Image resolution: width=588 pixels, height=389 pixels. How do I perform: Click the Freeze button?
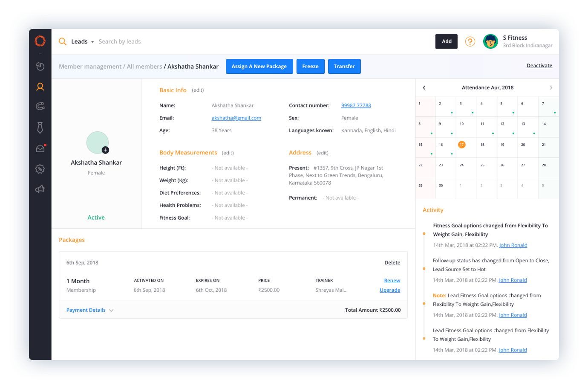tap(310, 67)
